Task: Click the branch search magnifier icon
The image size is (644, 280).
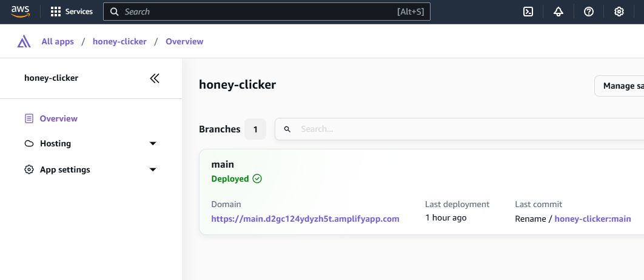Action: coord(287,129)
